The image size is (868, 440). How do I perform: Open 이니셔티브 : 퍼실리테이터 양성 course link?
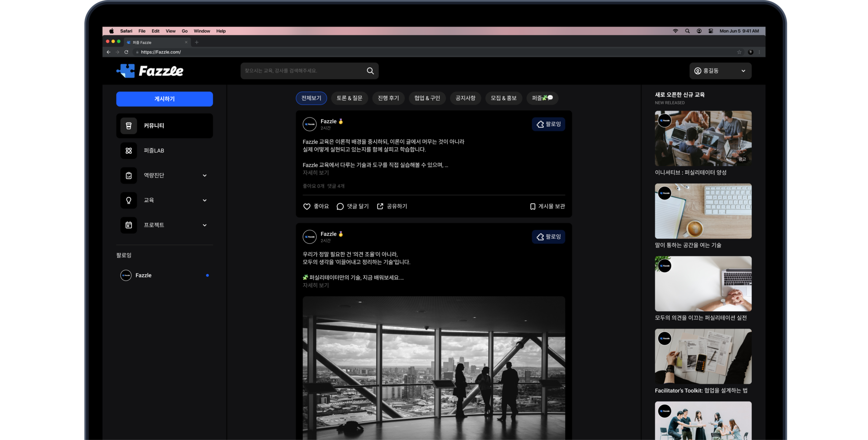(x=690, y=173)
